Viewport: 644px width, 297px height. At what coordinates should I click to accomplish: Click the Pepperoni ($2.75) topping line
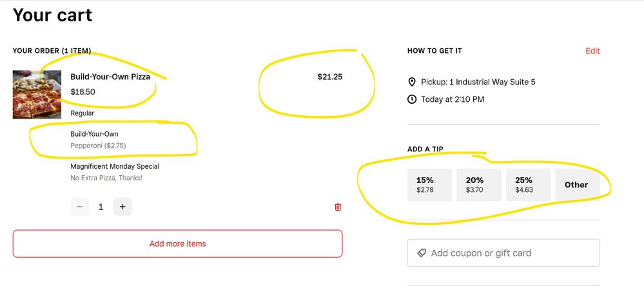coord(98,146)
